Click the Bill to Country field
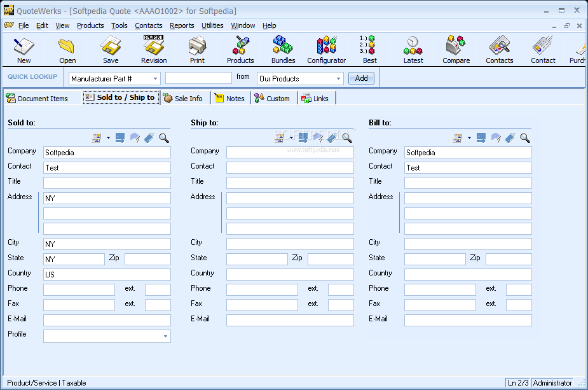Viewport: 588px width, 390px height. (468, 274)
